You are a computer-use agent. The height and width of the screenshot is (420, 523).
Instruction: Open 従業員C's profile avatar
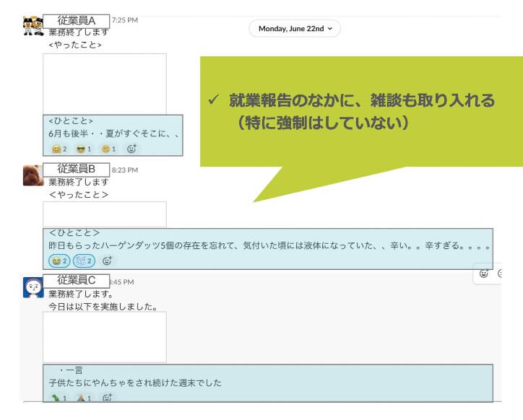click(33, 287)
